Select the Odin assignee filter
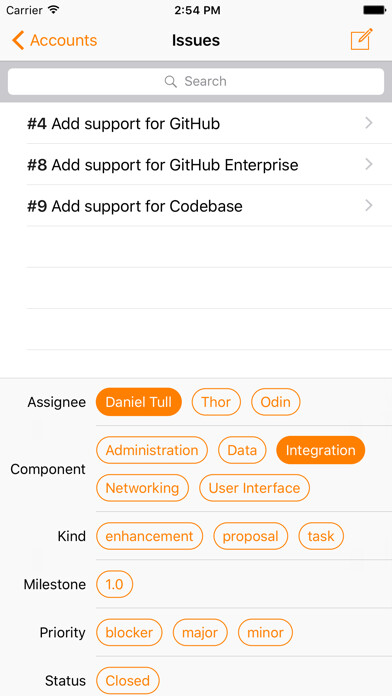392x696 pixels. [276, 402]
